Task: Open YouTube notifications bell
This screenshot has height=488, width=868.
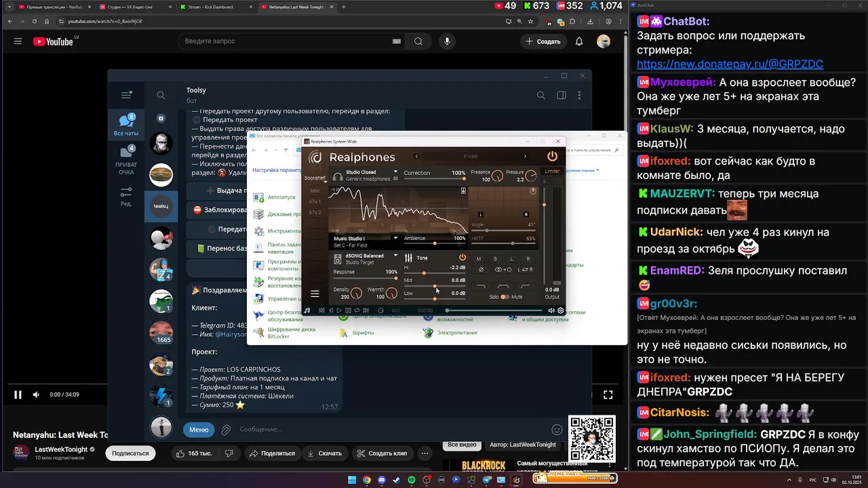Action: pos(579,41)
